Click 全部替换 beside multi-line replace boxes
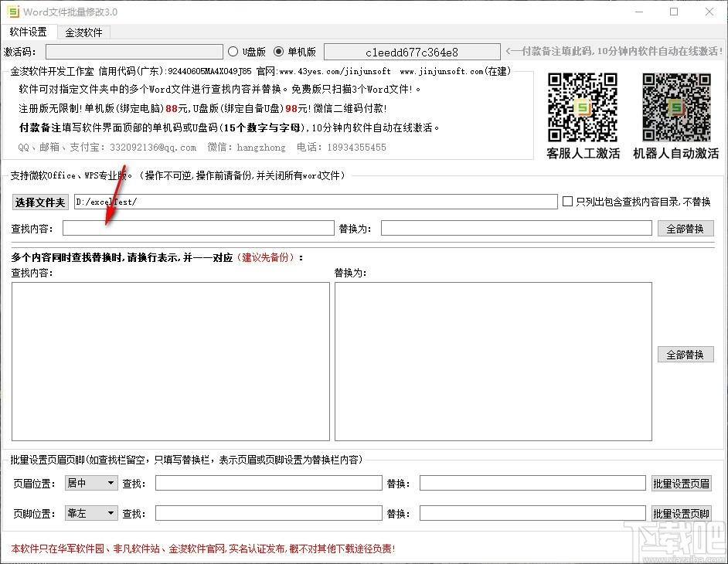Viewport: 728px width, 564px height. [x=685, y=355]
